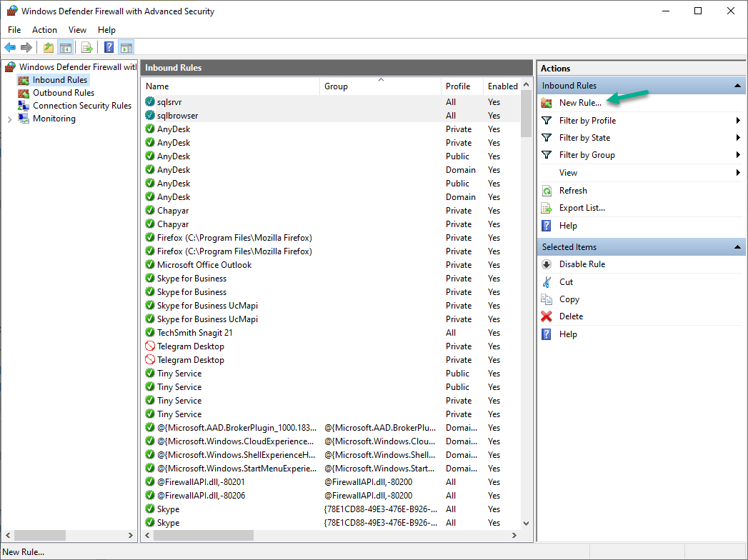Click the Export List icon in Actions pane
The height and width of the screenshot is (560, 748).
pyautogui.click(x=547, y=208)
